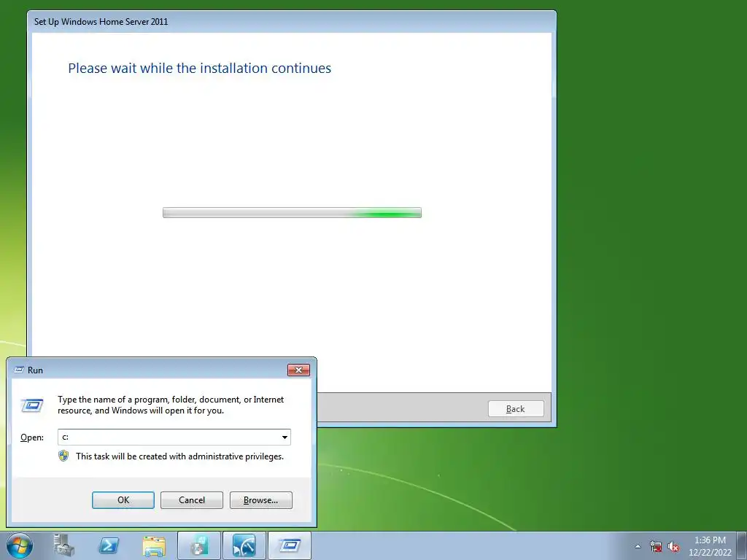747x560 pixels.
Task: Click the muted volume tray icon
Action: (x=673, y=547)
